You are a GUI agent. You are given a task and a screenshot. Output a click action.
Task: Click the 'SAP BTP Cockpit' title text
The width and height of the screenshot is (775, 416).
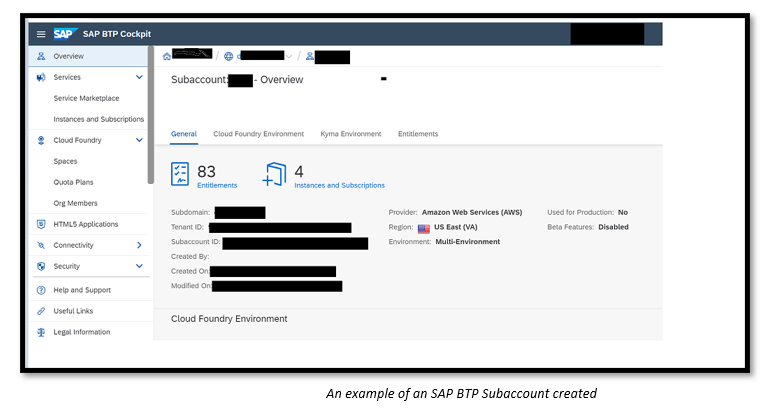click(117, 34)
